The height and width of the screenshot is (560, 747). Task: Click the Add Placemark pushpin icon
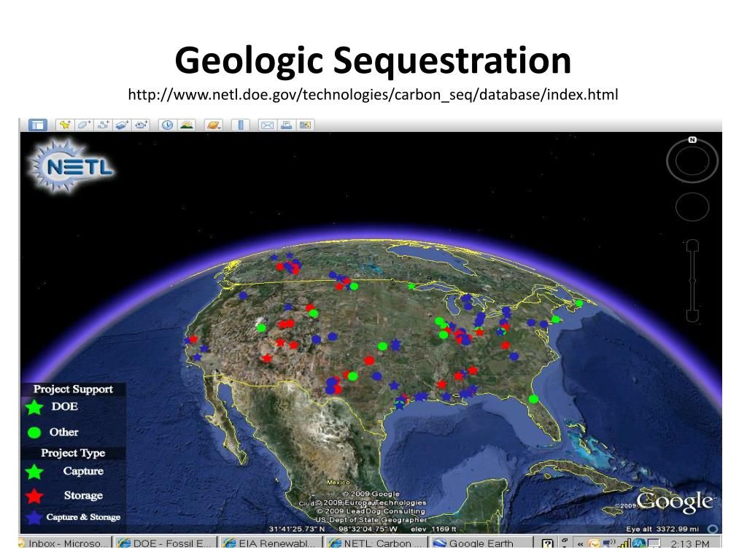click(x=64, y=125)
